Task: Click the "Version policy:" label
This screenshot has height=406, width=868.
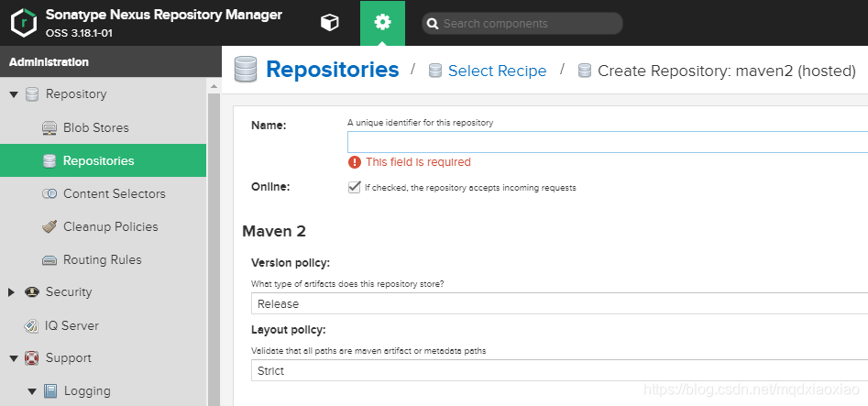Action: pyautogui.click(x=291, y=262)
